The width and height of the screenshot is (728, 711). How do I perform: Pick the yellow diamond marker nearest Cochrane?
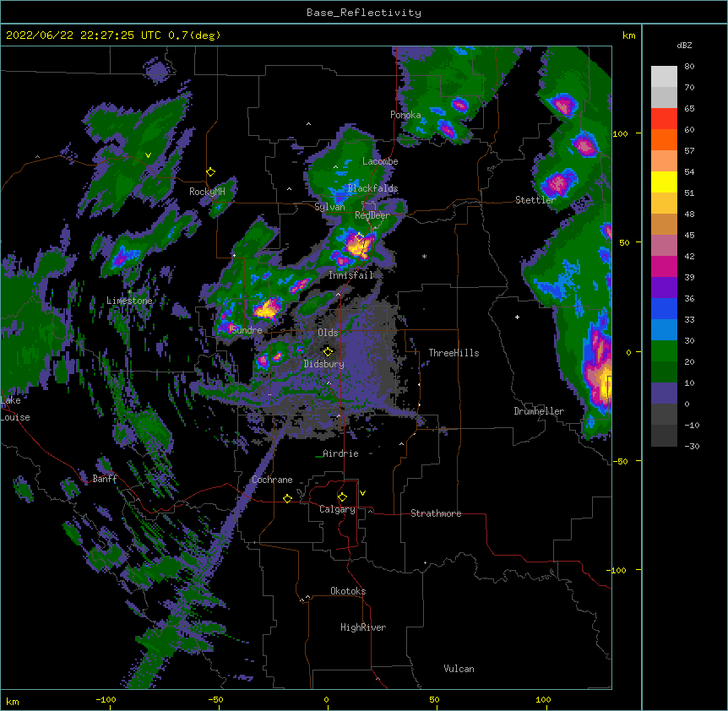click(287, 498)
